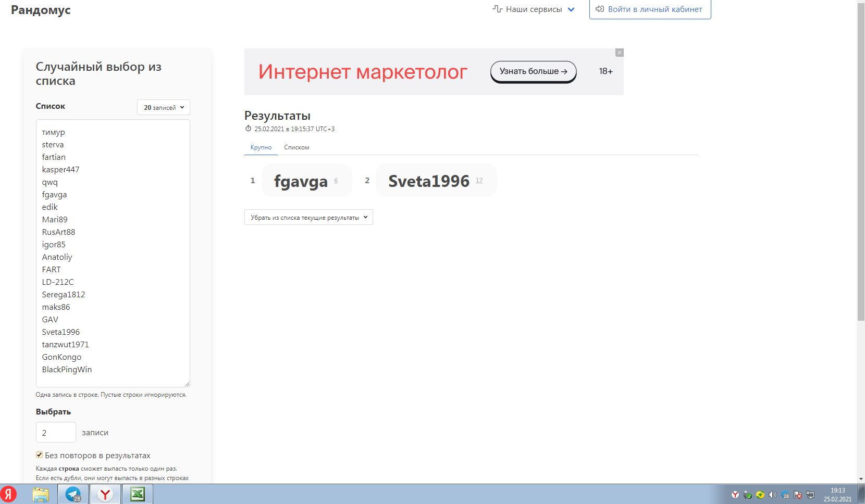Viewport: 865px width, 504px height.
Task: Open Убрать из списка текущие результаты dropdown
Action: pyautogui.click(x=308, y=218)
